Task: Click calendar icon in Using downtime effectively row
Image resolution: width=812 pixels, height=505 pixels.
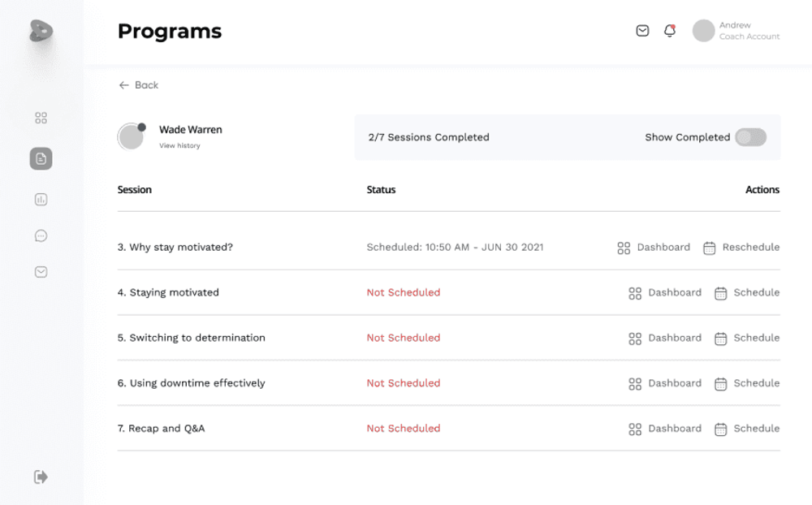Action: pyautogui.click(x=720, y=384)
